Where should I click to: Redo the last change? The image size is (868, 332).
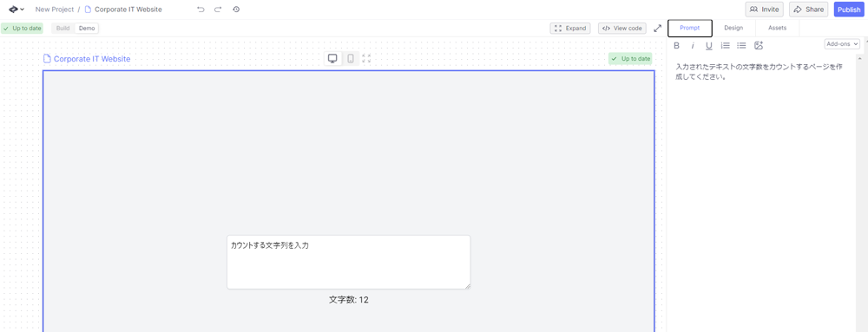(x=218, y=10)
